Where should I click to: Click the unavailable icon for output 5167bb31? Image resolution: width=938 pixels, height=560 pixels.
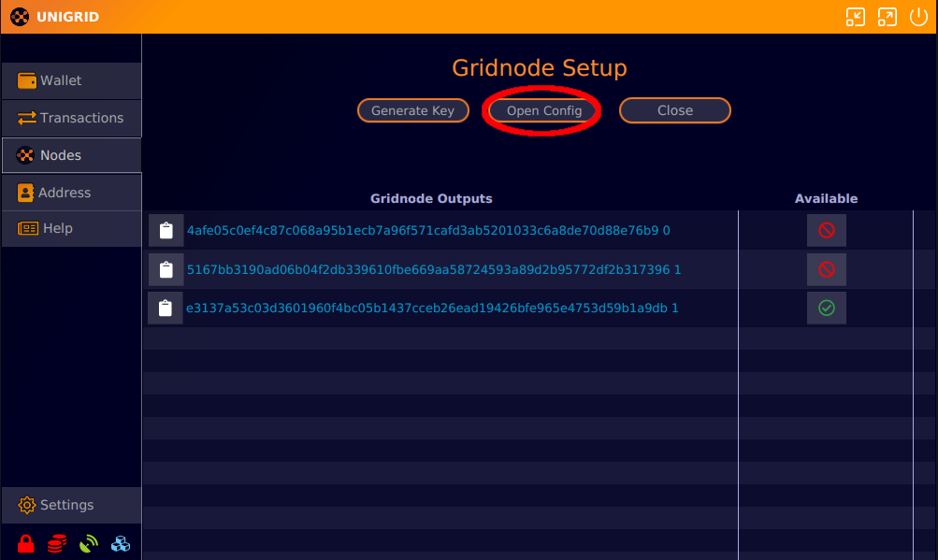coord(827,269)
